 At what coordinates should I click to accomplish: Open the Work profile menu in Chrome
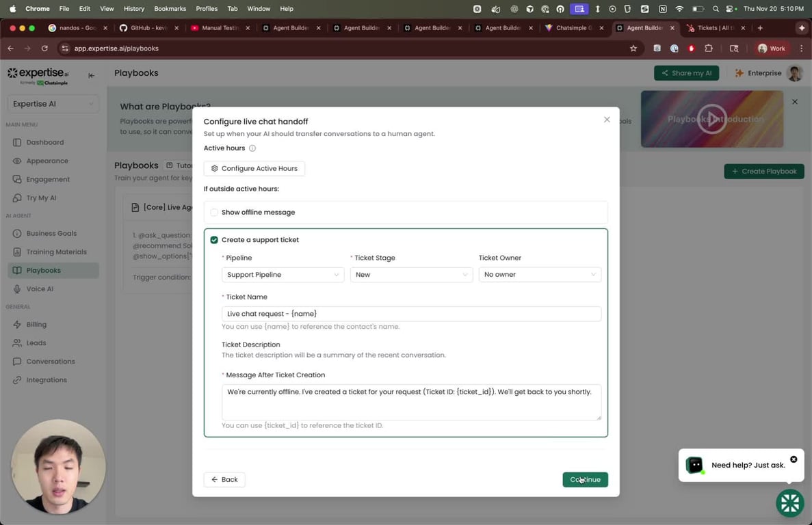(771, 48)
